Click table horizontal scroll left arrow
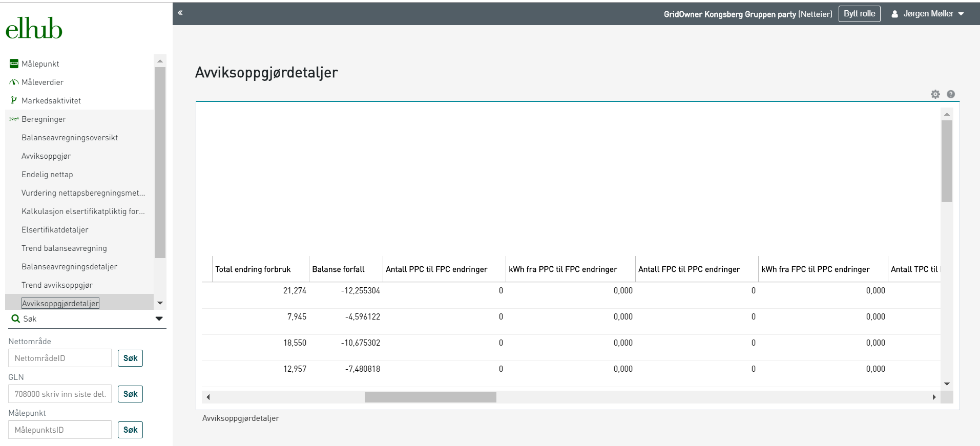The height and width of the screenshot is (446, 980). tap(207, 397)
